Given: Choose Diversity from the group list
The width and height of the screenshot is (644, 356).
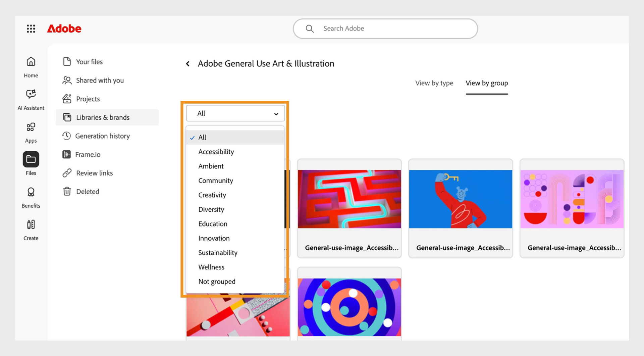Looking at the screenshot, I should [x=235, y=209].
